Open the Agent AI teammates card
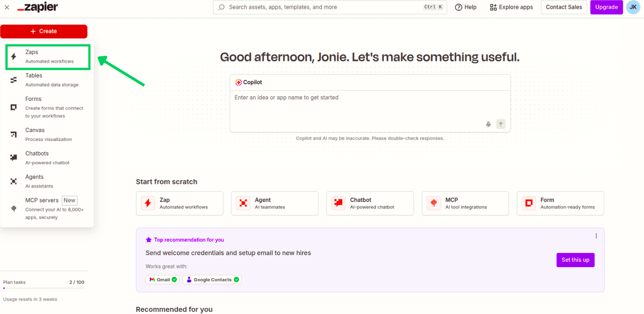Image resolution: width=644 pixels, height=314 pixels. pyautogui.click(x=275, y=203)
